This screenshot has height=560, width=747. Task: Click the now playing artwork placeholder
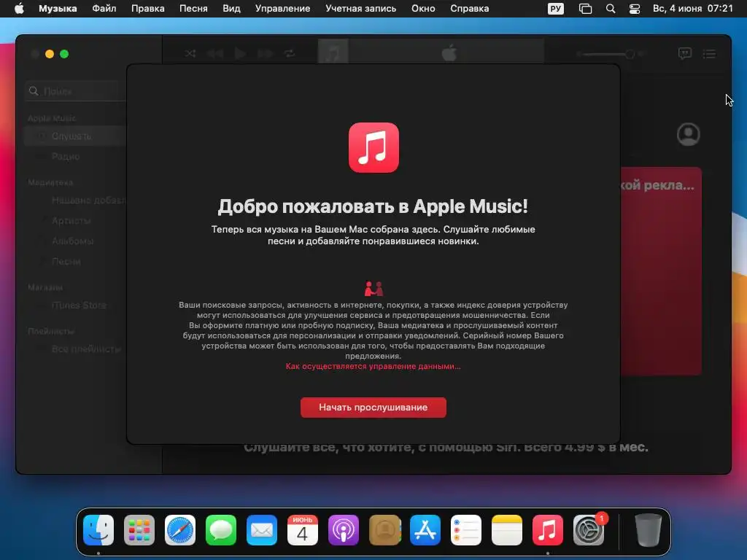coord(333,52)
